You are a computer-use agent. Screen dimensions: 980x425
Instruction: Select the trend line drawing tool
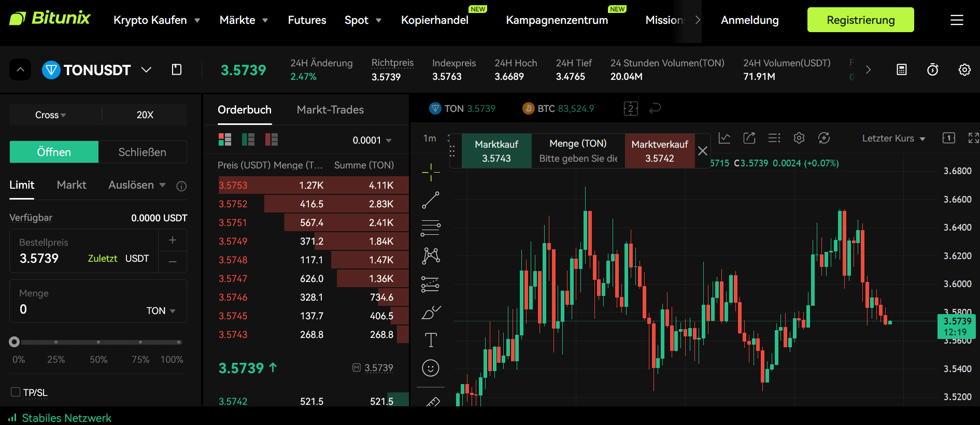pos(431,200)
